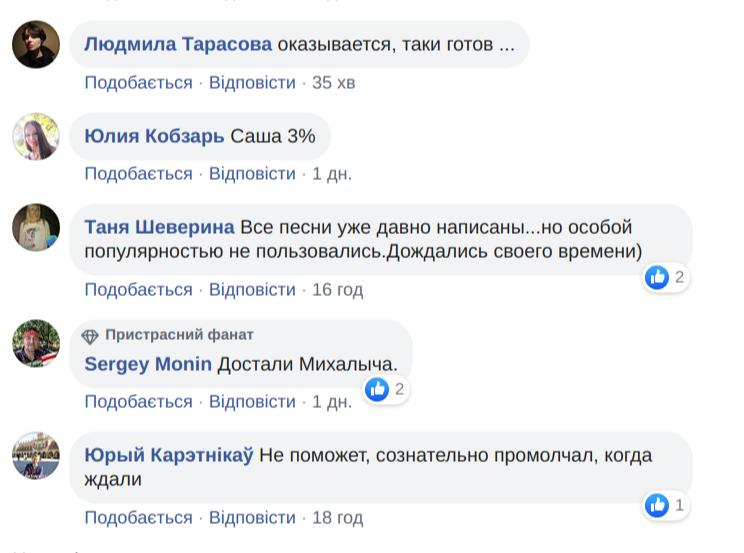
Task: Like Людмила Тарасова's comment via Подобається
Action: (138, 82)
